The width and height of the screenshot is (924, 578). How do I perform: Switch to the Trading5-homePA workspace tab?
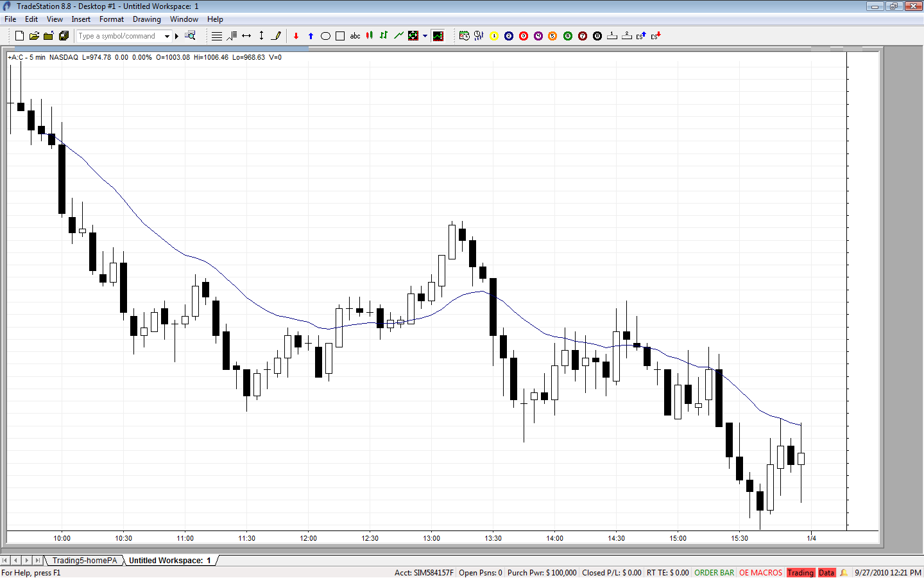tap(85, 561)
